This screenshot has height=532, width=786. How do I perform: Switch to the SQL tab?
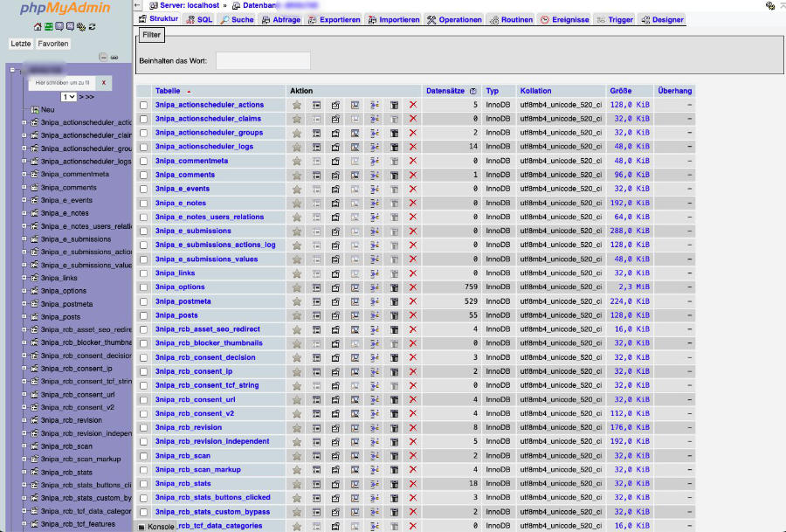point(198,19)
